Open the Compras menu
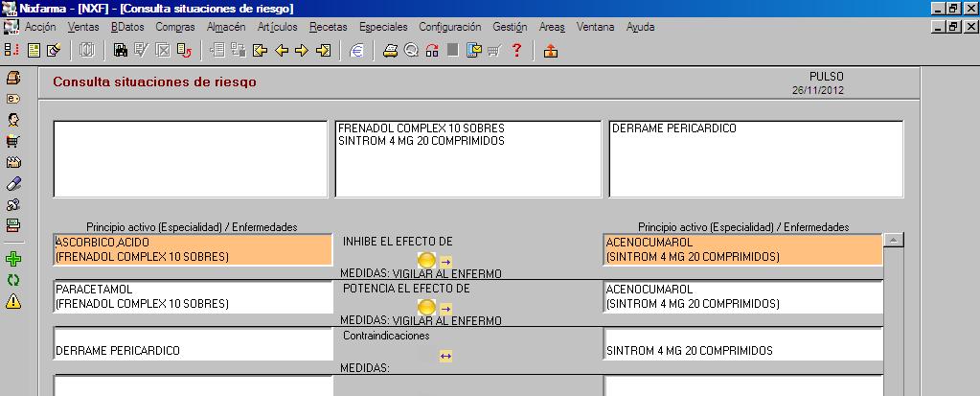Screen dimensions: 980x396 [x=175, y=27]
